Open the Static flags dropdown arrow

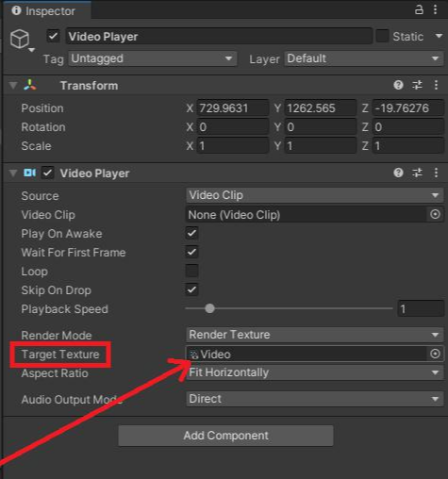439,36
